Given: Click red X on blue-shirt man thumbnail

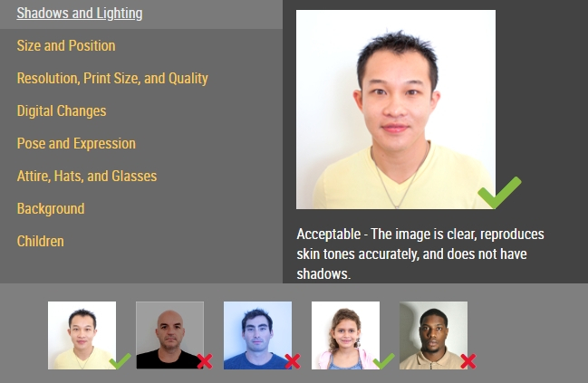Looking at the screenshot, I should point(293,361).
